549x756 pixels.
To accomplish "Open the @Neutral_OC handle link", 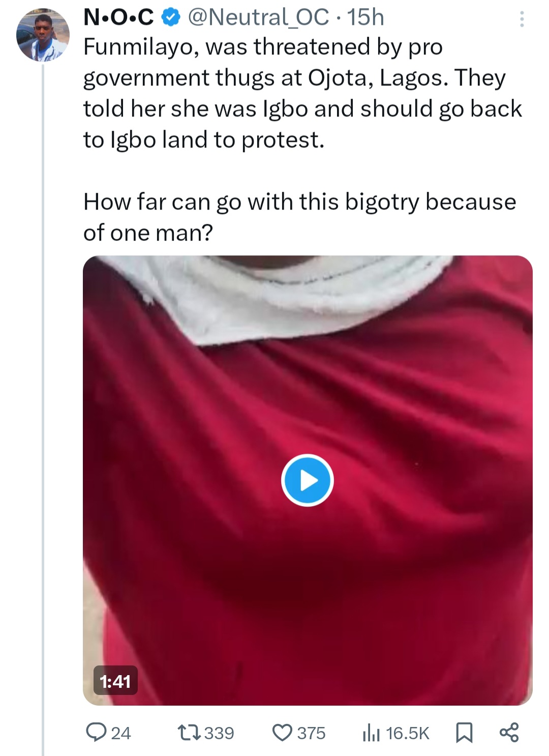I will 258,17.
